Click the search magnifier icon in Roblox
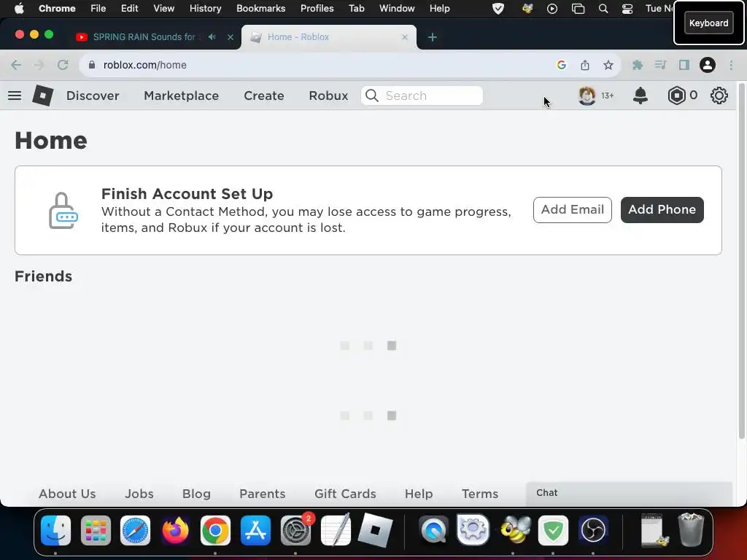747x560 pixels. click(x=372, y=96)
